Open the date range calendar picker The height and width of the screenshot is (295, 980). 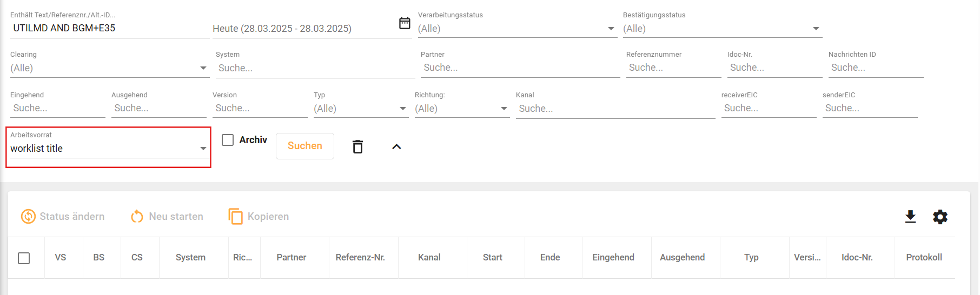(405, 23)
